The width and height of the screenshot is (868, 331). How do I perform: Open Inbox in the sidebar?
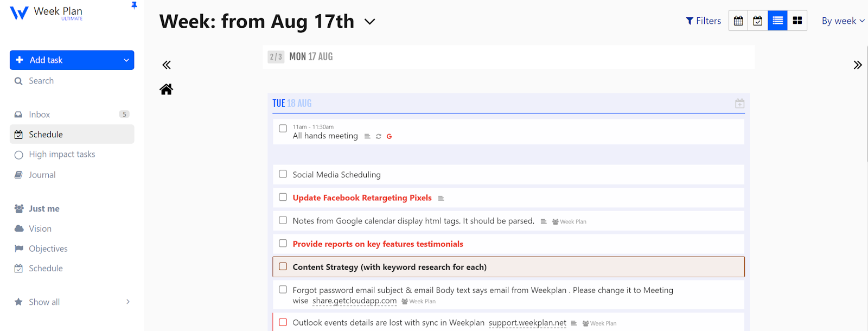pos(39,114)
